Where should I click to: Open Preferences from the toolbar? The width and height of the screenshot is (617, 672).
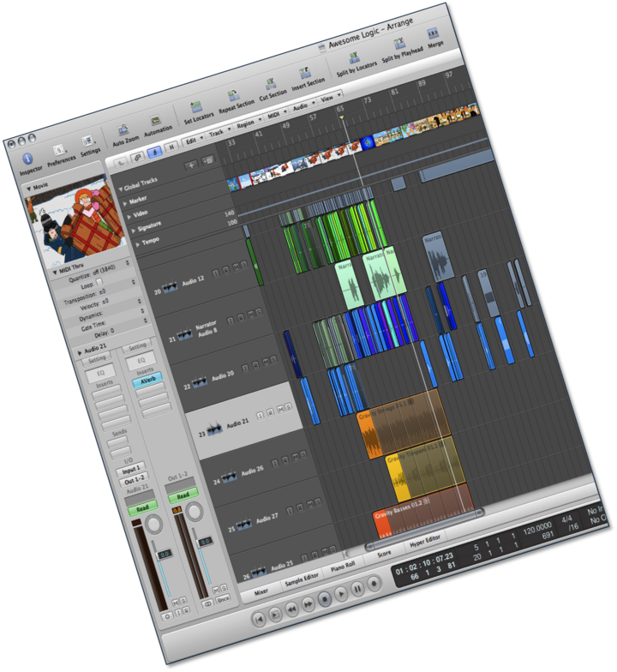click(57, 150)
